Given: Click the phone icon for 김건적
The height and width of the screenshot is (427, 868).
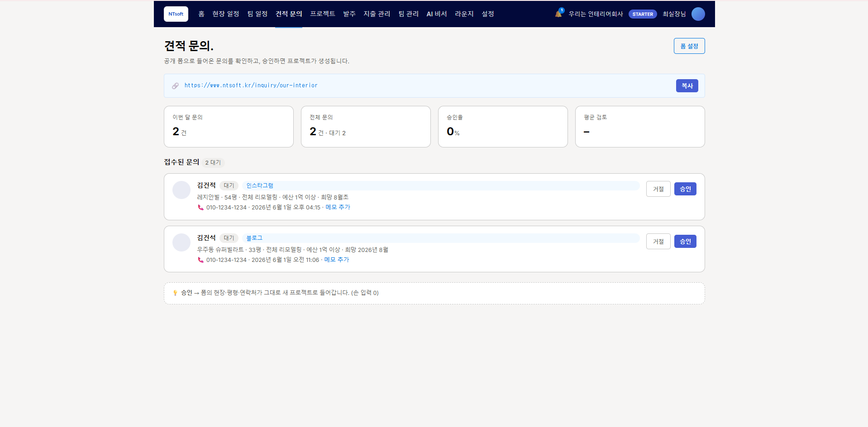Looking at the screenshot, I should click(200, 208).
